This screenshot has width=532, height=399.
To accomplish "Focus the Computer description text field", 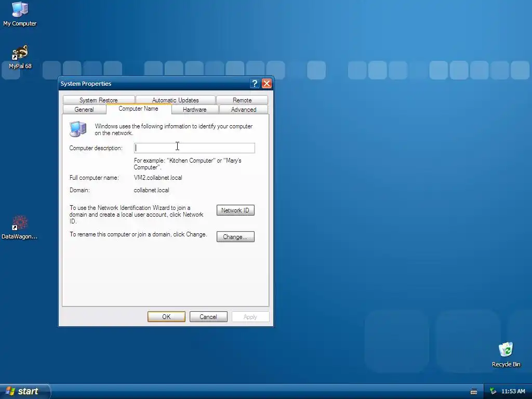I will tap(194, 148).
